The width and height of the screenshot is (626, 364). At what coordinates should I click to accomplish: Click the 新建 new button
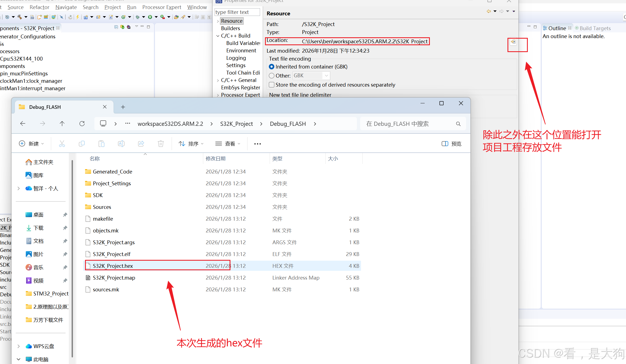pyautogui.click(x=31, y=144)
